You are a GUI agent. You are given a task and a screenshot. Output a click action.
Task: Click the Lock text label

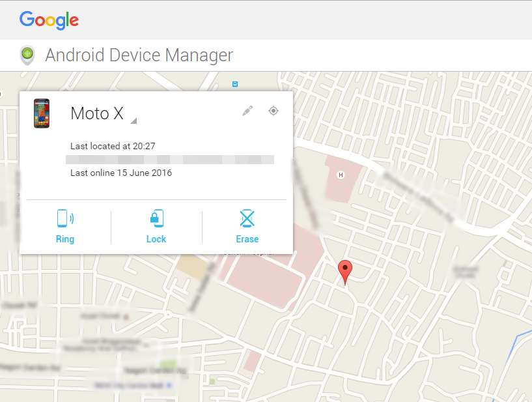click(x=156, y=239)
